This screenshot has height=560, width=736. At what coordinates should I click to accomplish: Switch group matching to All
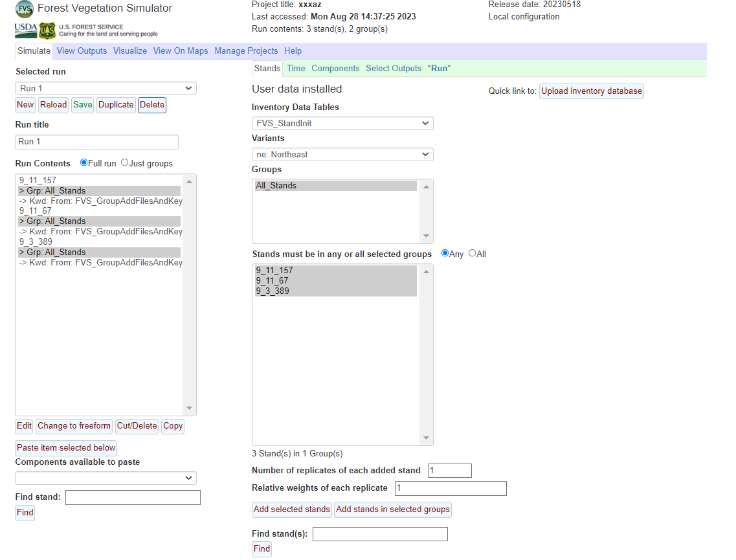tap(472, 253)
